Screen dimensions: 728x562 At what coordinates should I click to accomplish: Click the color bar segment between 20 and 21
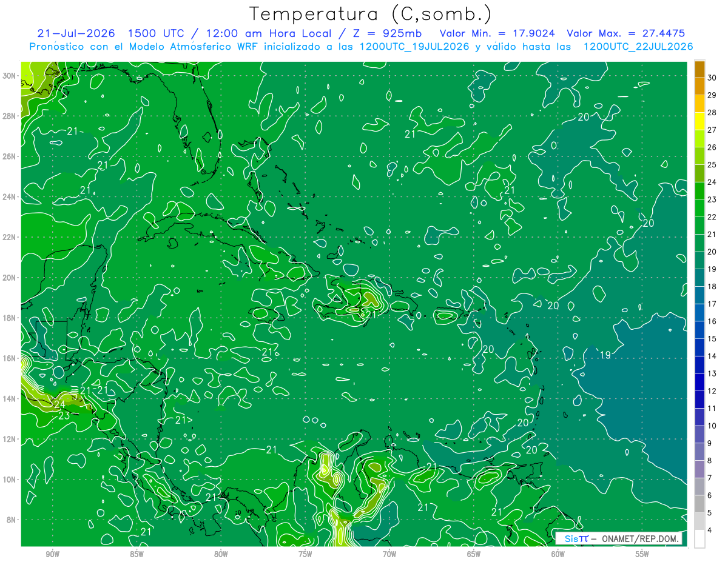click(699, 243)
